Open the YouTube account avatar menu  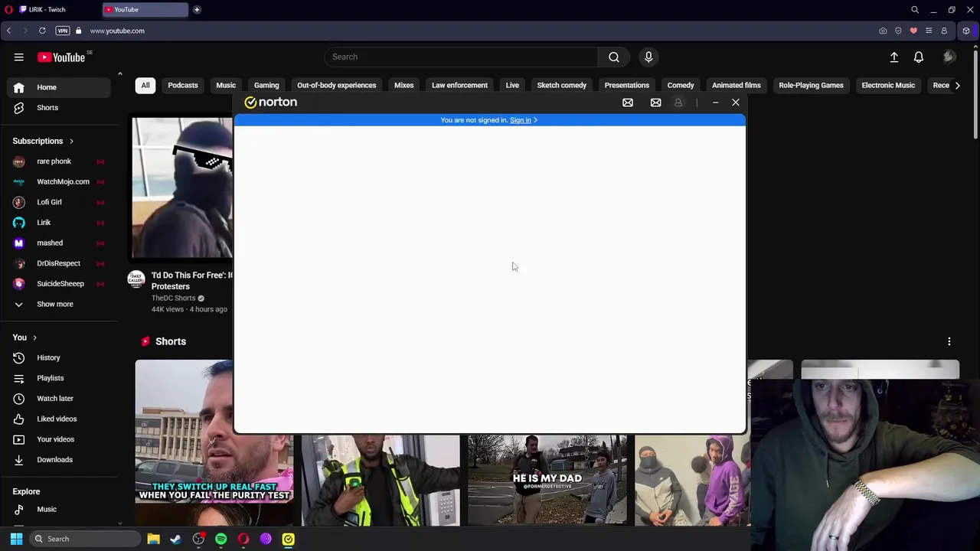tap(949, 57)
